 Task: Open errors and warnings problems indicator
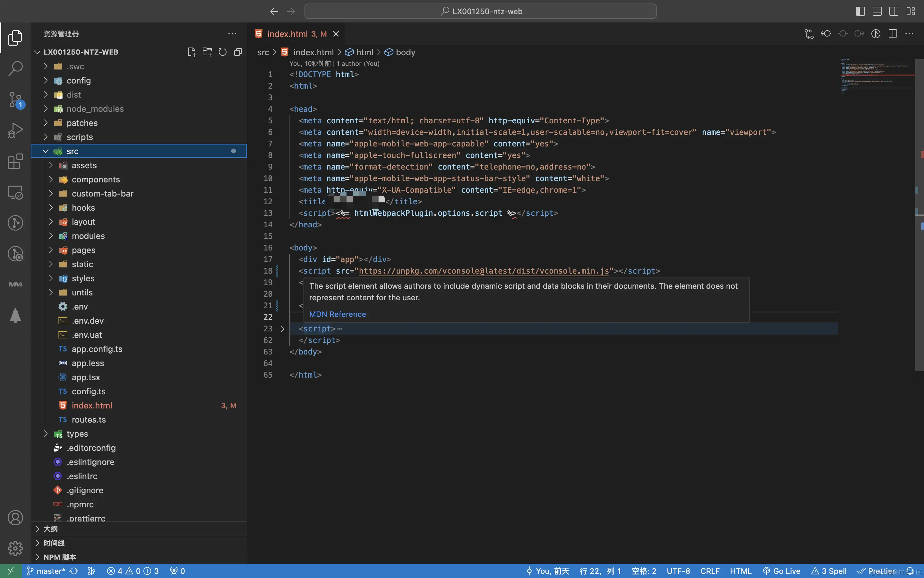click(133, 571)
